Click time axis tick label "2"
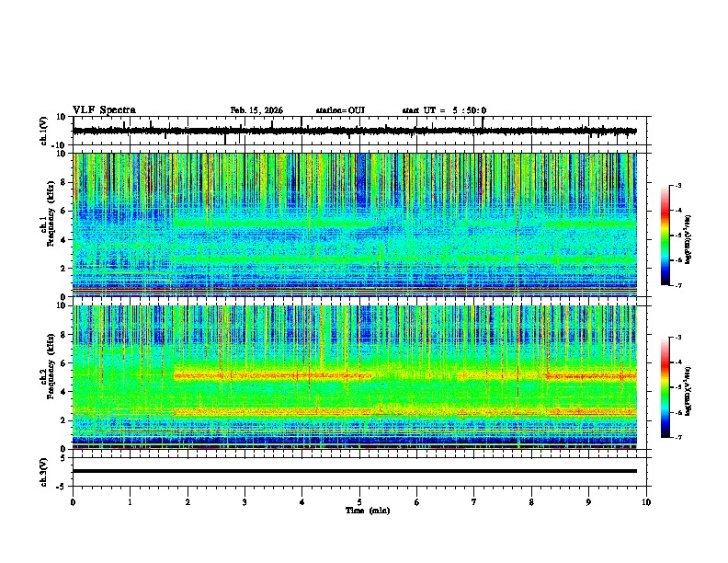Image resolution: width=728 pixels, height=563 pixels. point(188,502)
